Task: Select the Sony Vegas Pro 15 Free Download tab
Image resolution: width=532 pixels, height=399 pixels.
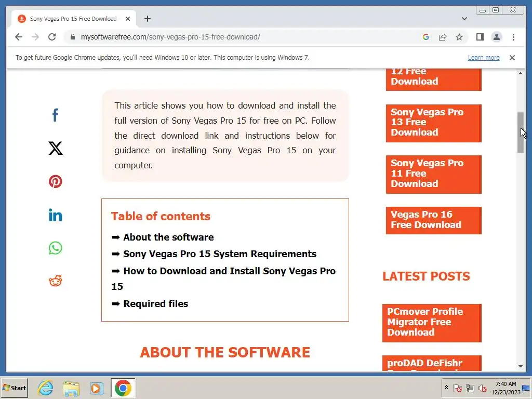Action: (x=73, y=19)
